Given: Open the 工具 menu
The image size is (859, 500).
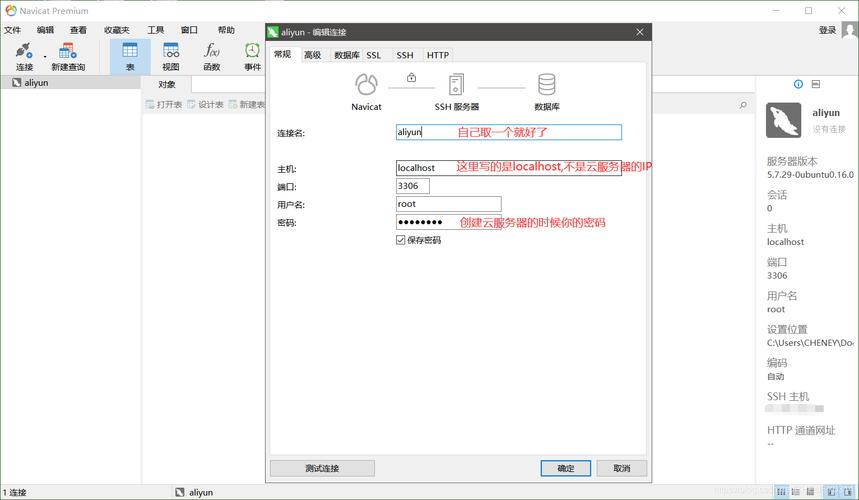Looking at the screenshot, I should coord(156,30).
